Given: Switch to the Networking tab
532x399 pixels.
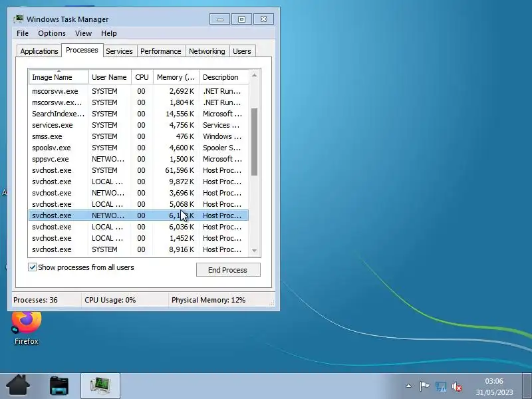Looking at the screenshot, I should tap(207, 51).
